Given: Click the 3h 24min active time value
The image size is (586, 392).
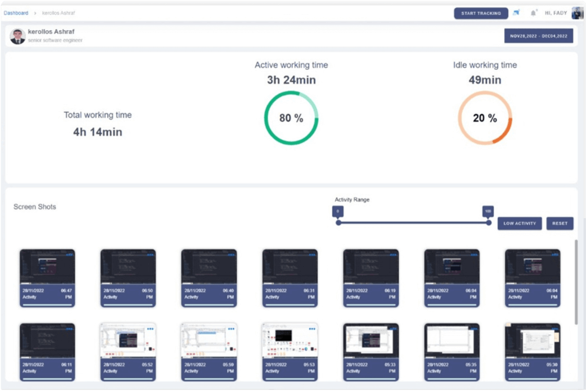Looking at the screenshot, I should [291, 80].
